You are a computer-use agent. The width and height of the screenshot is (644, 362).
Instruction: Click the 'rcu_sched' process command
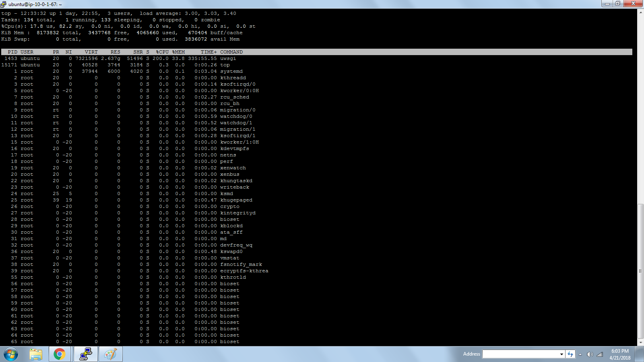(x=235, y=97)
